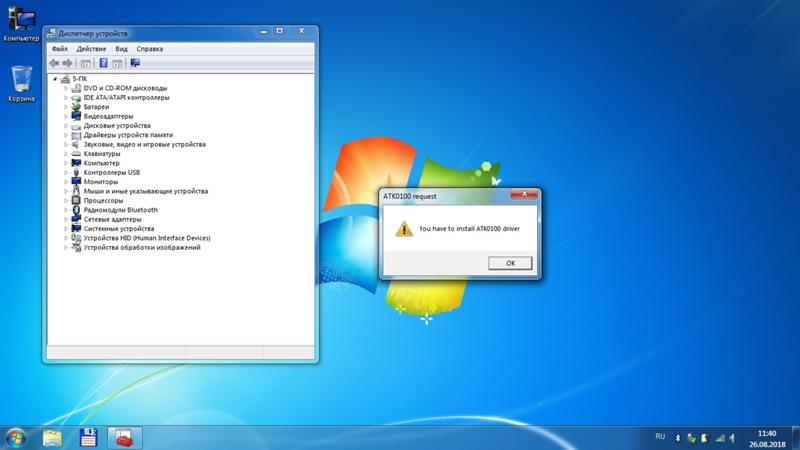The image size is (800, 450).
Task: Expand the Сетевые адаптеры node
Action: tap(65, 219)
